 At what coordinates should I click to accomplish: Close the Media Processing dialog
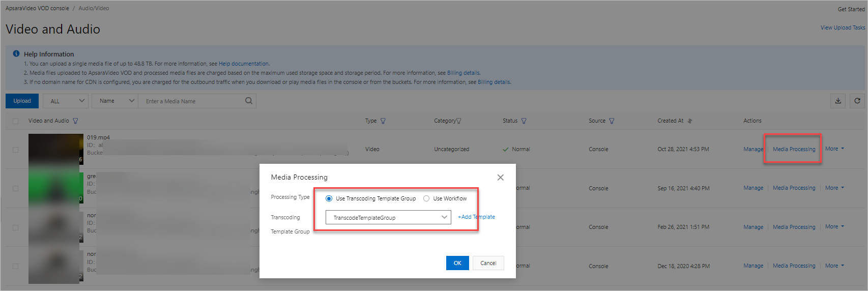pos(500,178)
